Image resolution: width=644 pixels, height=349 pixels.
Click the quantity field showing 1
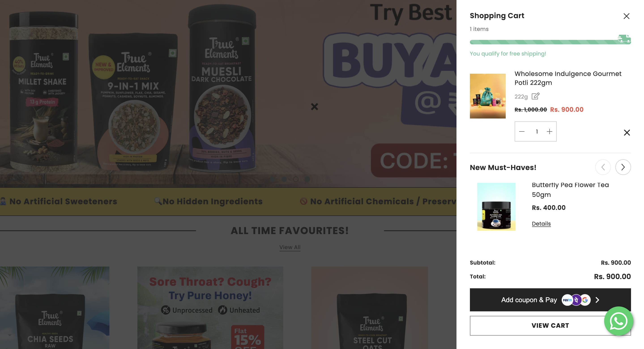(537, 131)
